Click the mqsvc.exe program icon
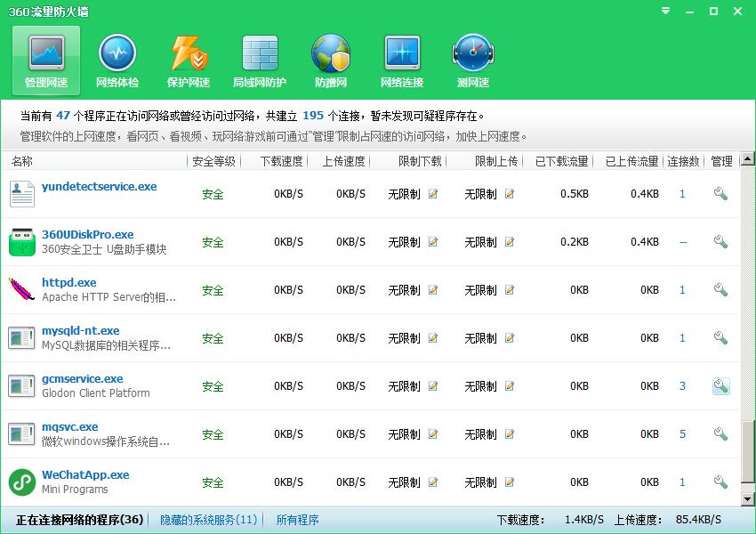This screenshot has height=534, width=756. coord(21,434)
